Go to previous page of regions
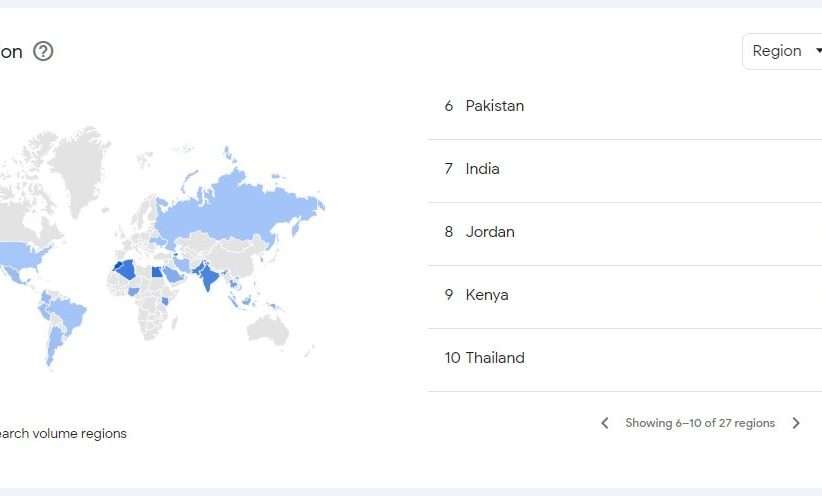 (604, 423)
